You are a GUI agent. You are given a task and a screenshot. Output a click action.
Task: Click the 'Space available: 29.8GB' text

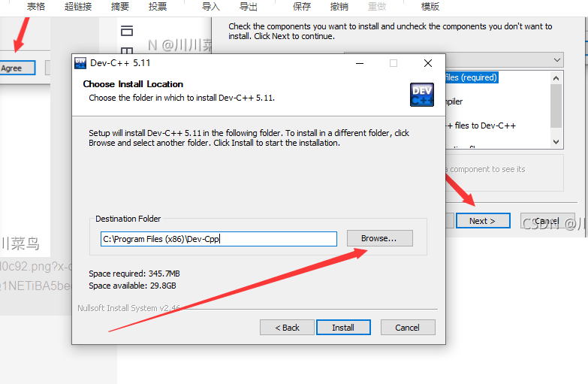click(x=132, y=286)
